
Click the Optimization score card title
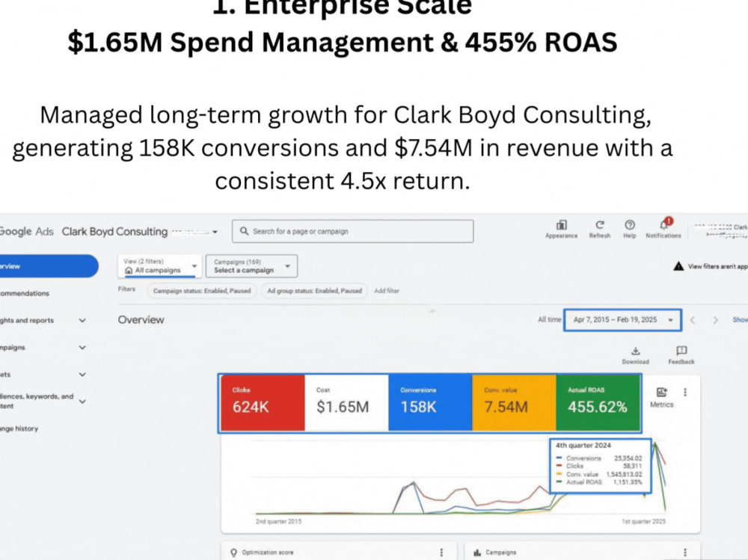click(x=268, y=553)
